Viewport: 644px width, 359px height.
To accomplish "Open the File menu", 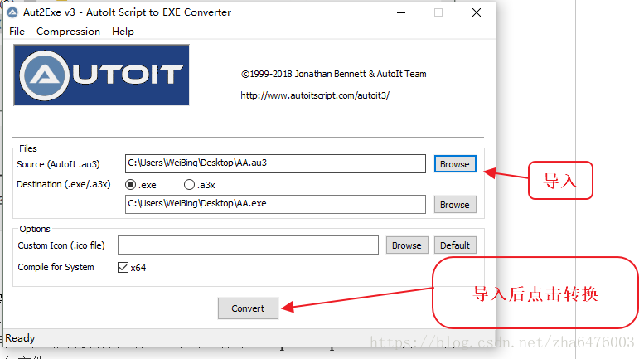I will pos(17,32).
